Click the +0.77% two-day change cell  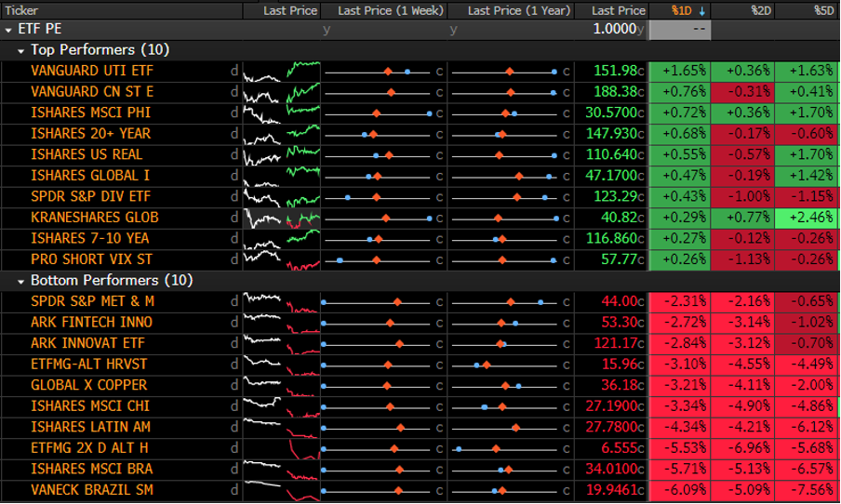742,218
